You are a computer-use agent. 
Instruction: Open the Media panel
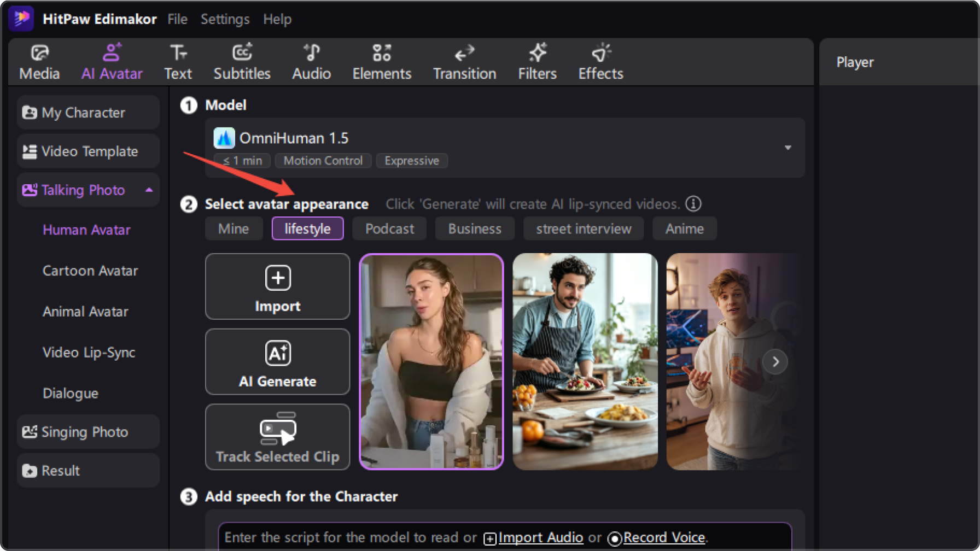[x=39, y=62]
